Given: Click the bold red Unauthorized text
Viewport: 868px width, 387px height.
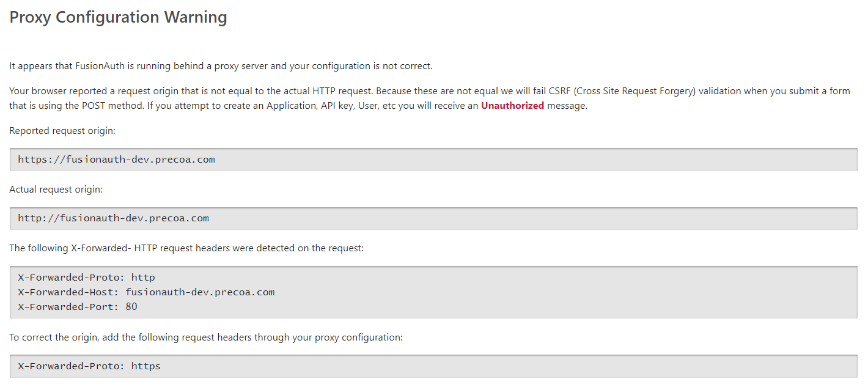Looking at the screenshot, I should pyautogui.click(x=512, y=106).
